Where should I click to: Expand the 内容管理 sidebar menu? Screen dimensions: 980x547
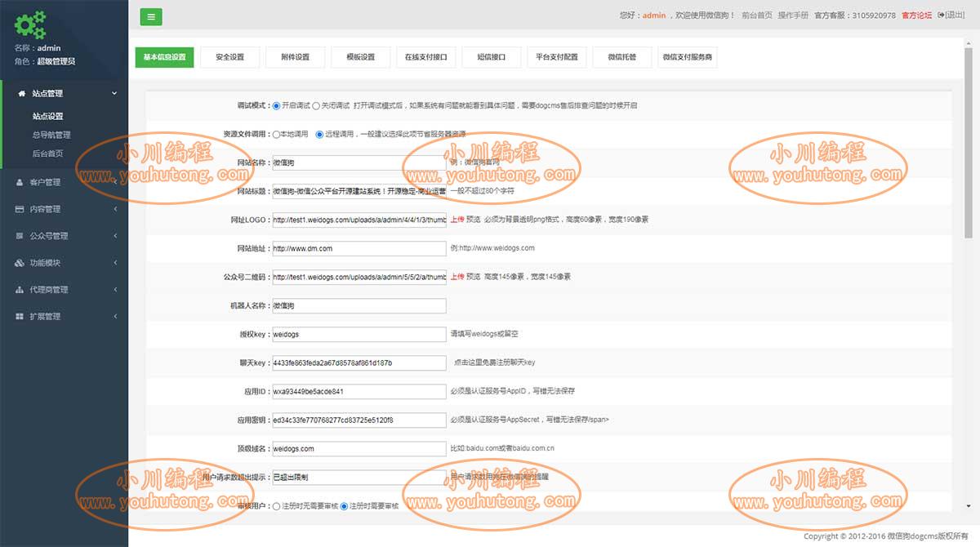[64, 209]
